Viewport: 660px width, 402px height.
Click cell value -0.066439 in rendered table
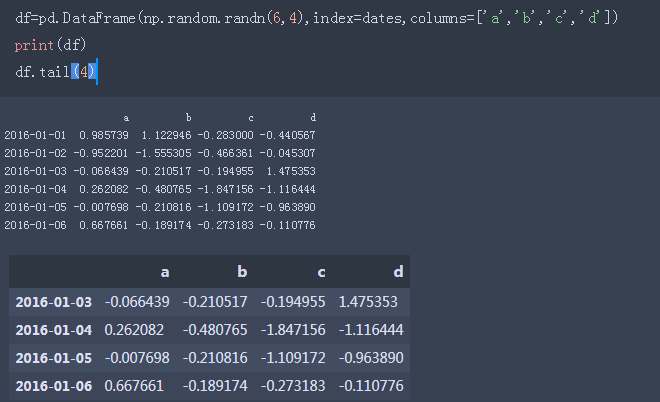click(x=137, y=302)
